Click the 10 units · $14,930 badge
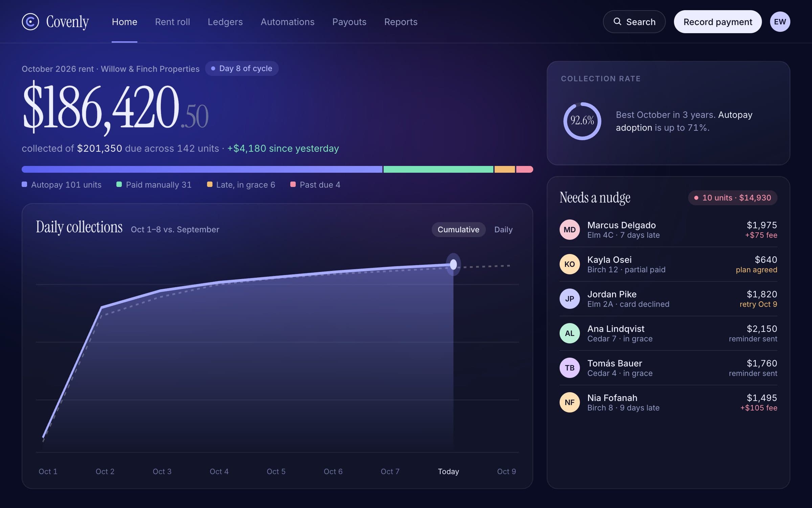This screenshot has height=508, width=812. 733,198
